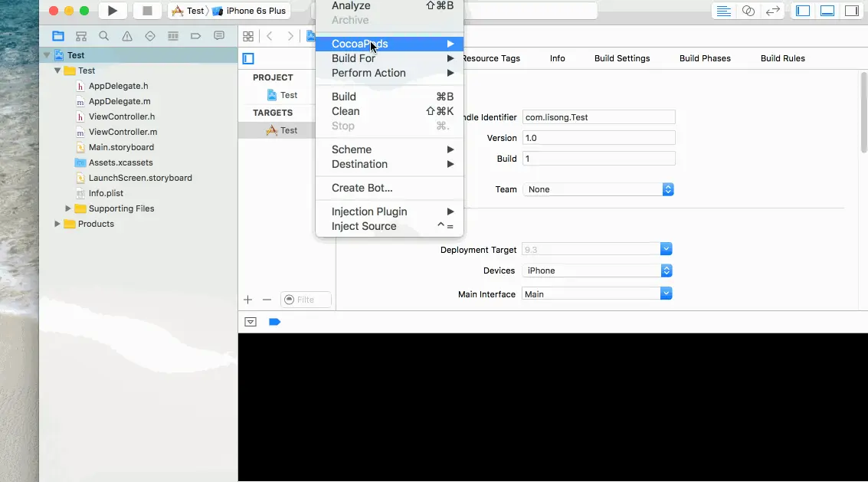Go back with left chevron in jump bar
The height and width of the screenshot is (482, 868).
270,36
